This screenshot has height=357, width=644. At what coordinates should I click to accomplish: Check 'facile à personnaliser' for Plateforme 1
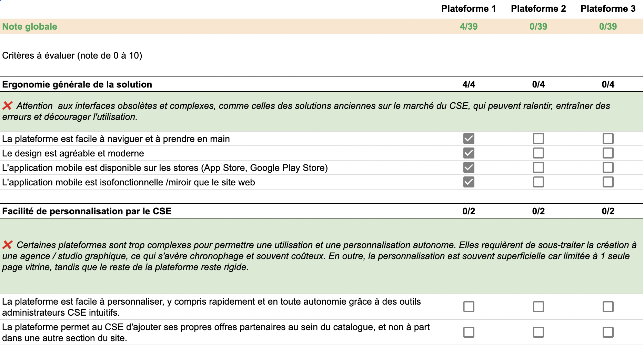click(469, 307)
